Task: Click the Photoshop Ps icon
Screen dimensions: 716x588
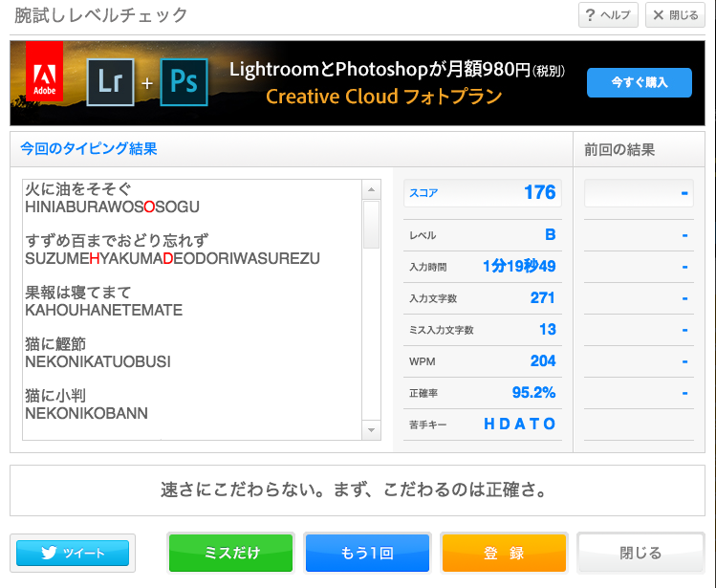Action: point(184,82)
